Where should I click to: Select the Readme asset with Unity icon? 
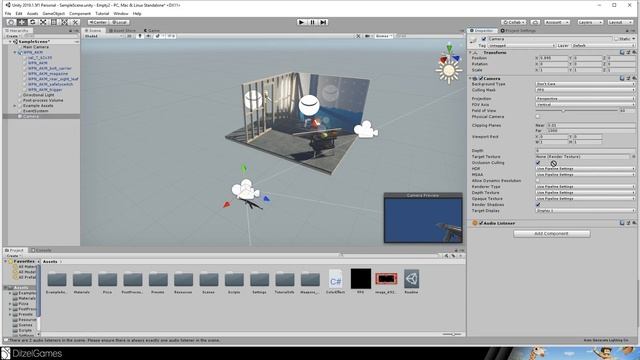click(411, 281)
